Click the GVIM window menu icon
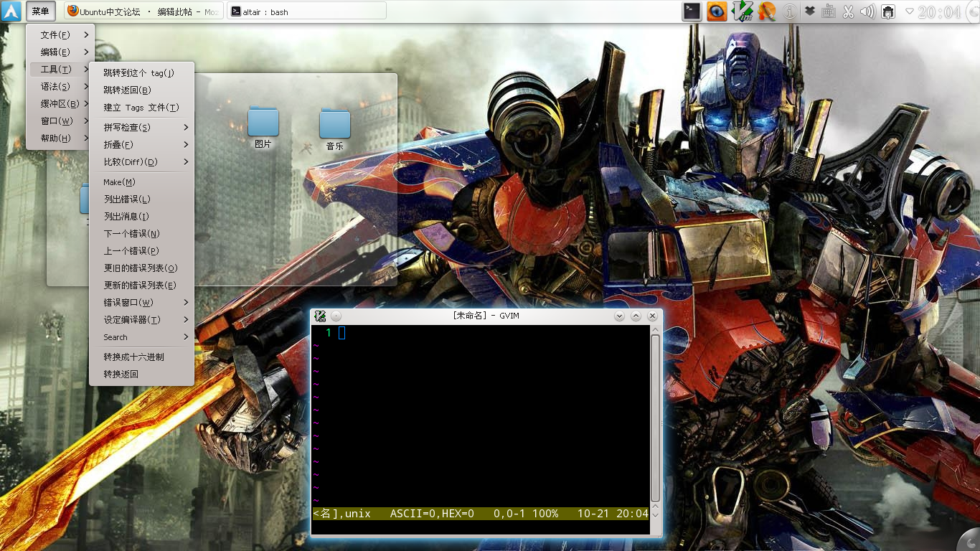 (x=321, y=316)
